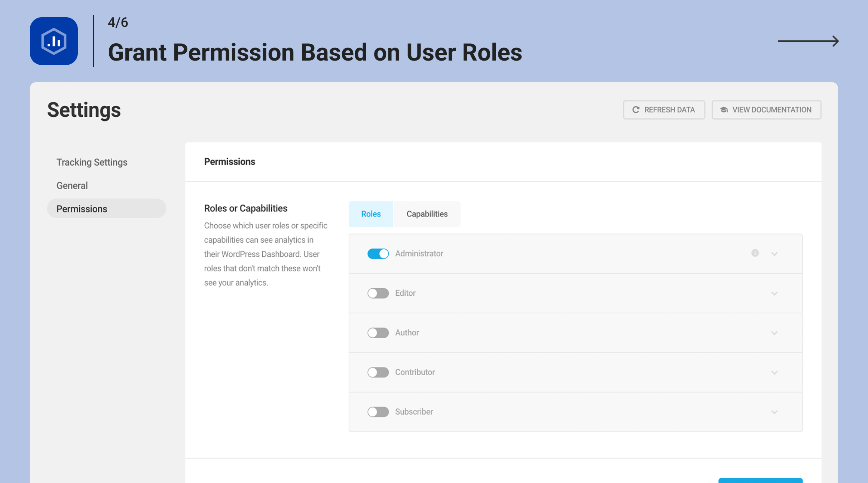Click the View Documentation button
868x483 pixels.
point(766,110)
